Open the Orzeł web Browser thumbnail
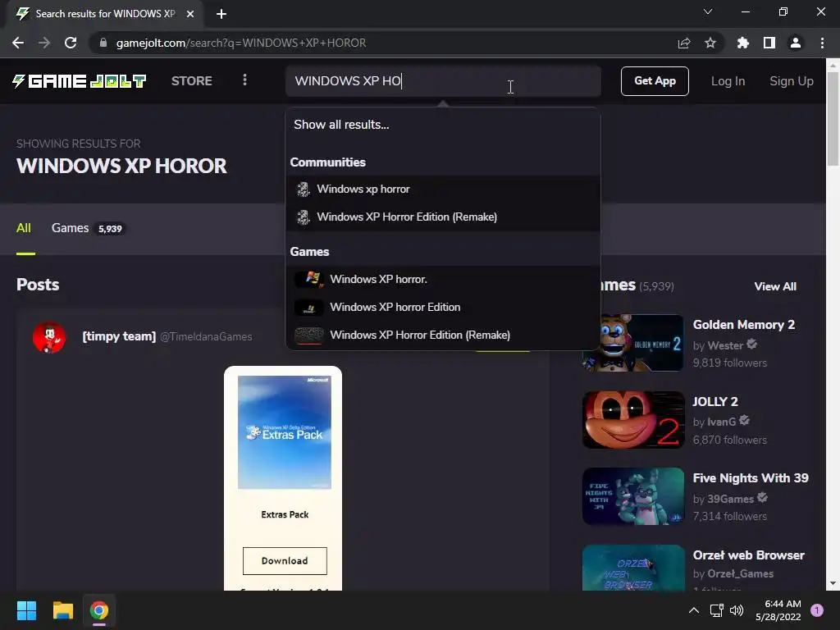This screenshot has height=630, width=840. coord(633,568)
